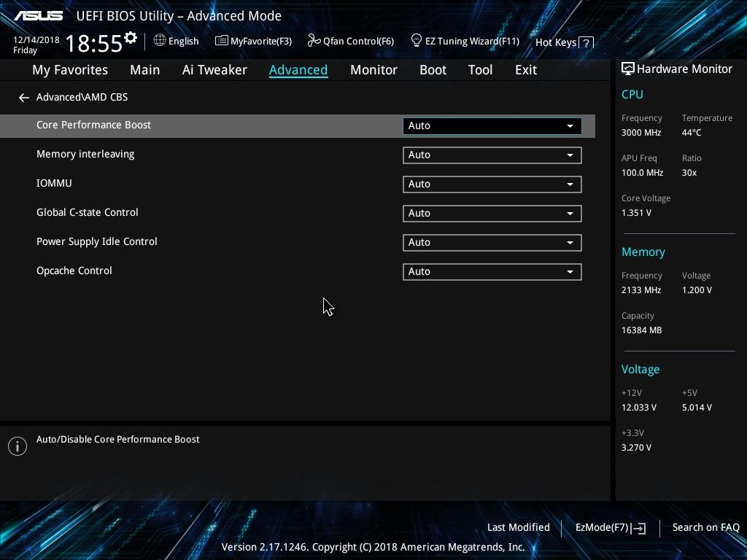The height and width of the screenshot is (560, 747).
Task: Click the memory capacity 16384 MB
Action: click(641, 330)
